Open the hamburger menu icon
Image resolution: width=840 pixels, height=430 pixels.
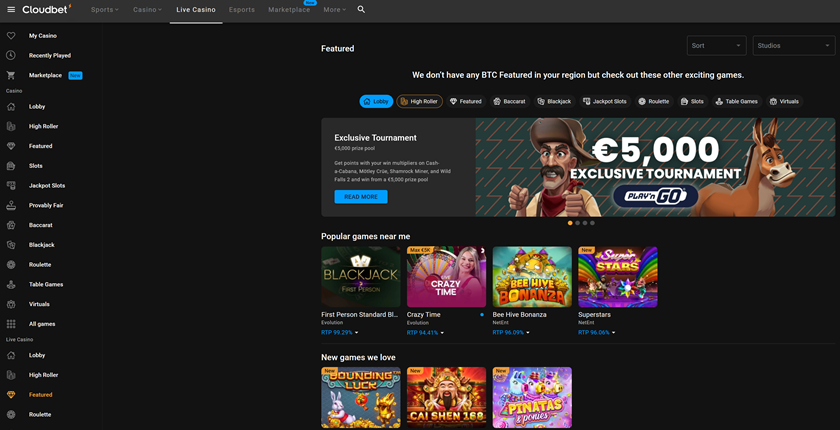tap(11, 10)
